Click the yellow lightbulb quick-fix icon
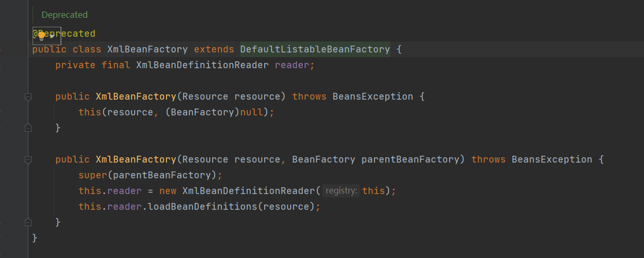The width and height of the screenshot is (644, 258). click(41, 35)
